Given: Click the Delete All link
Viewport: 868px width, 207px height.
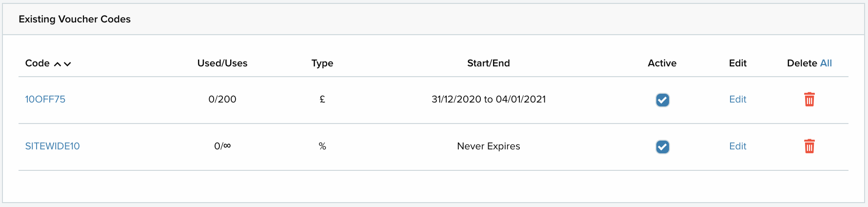Looking at the screenshot, I should coord(826,63).
